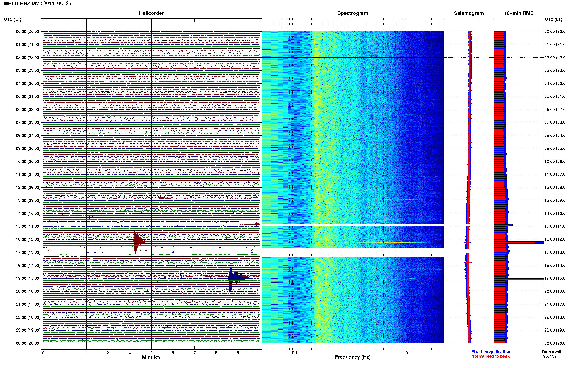Click left axis label 03:00 (23:00)
The height and width of the screenshot is (368, 588).
[28, 70]
